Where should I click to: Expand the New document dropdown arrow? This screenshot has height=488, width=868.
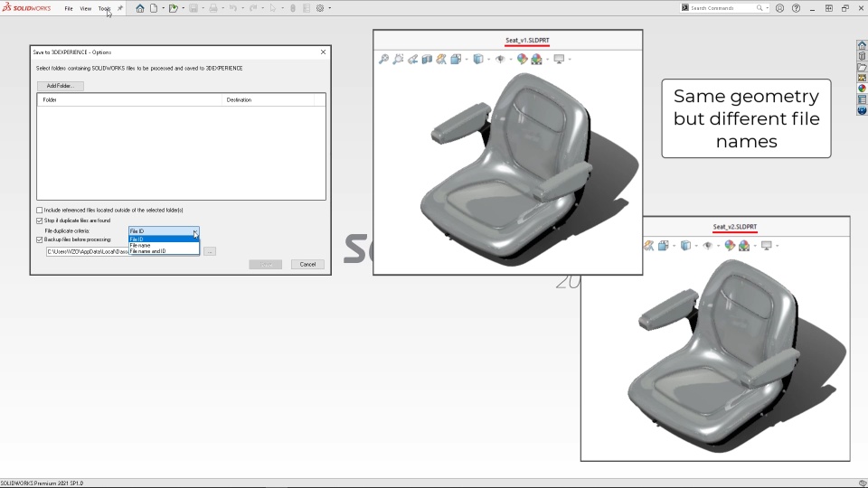(163, 8)
